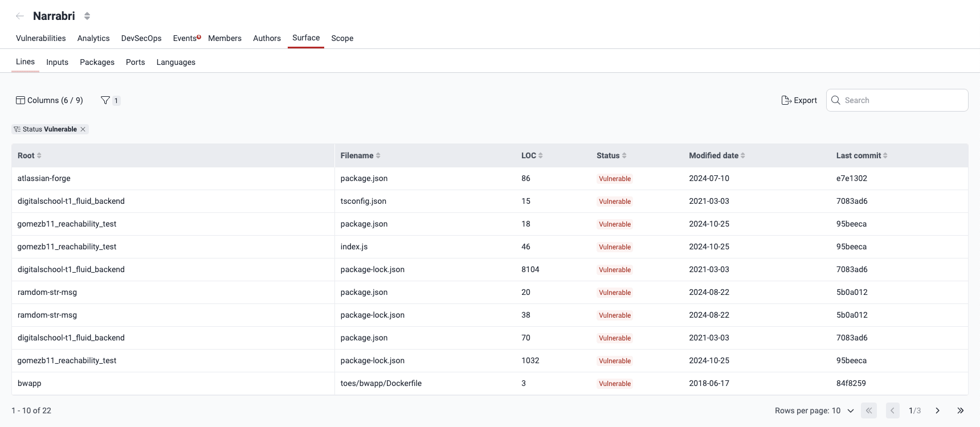Sort by the Root column
Image resolution: width=980 pixels, height=427 pixels.
30,155
